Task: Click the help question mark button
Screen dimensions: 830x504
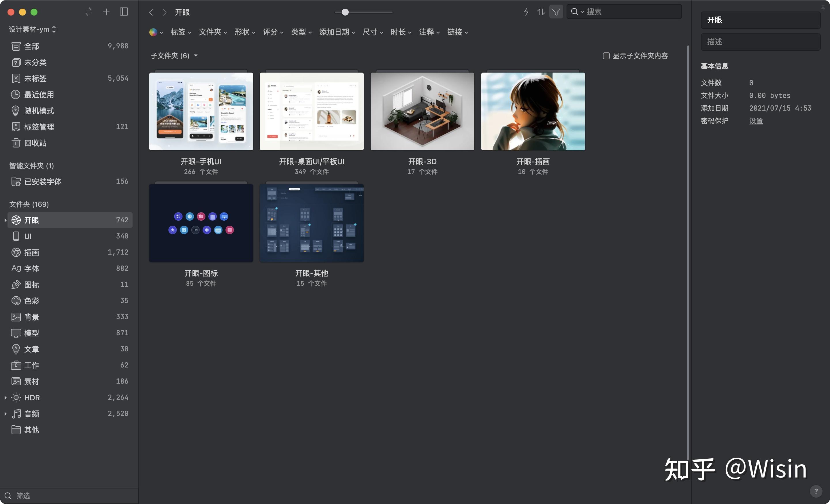Action: 816,491
